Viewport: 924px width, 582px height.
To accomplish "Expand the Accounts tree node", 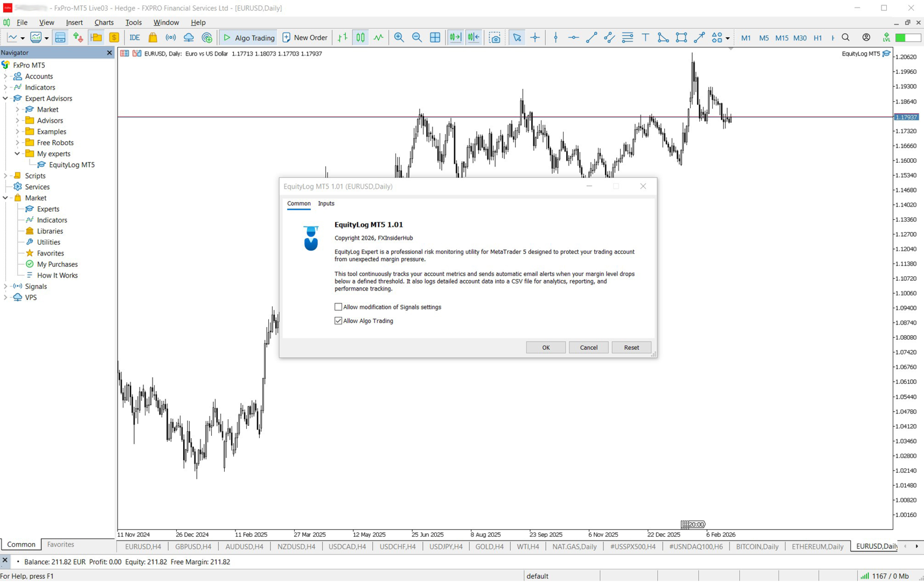I will click(x=5, y=77).
